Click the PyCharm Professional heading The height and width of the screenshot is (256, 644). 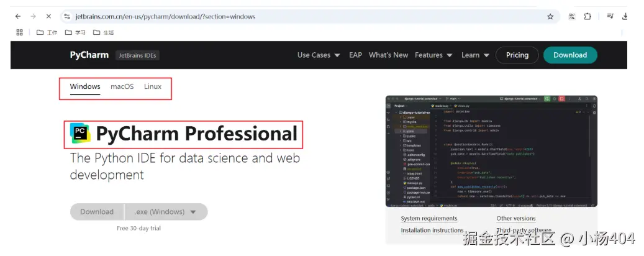coord(196,134)
